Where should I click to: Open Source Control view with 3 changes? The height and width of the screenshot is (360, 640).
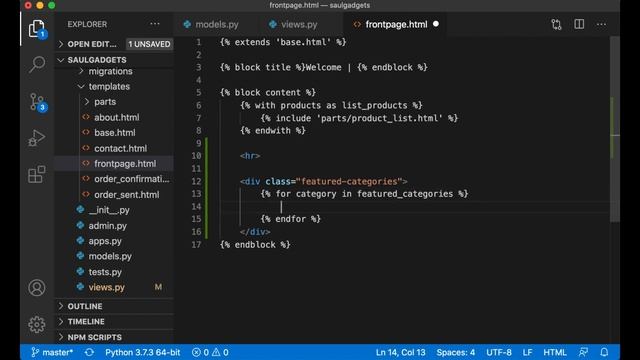(x=37, y=102)
